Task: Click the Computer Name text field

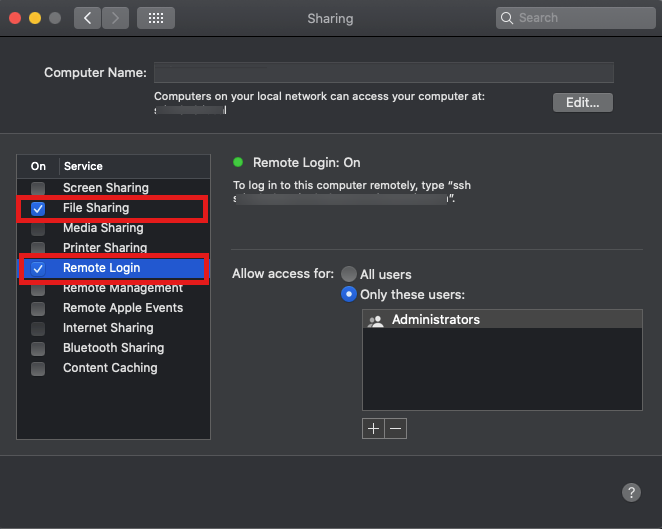Action: pos(383,72)
